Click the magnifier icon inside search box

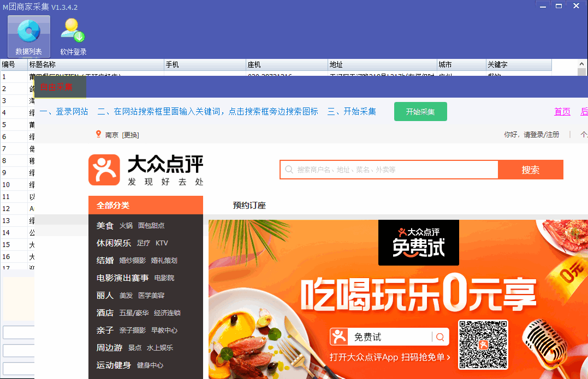pos(289,170)
